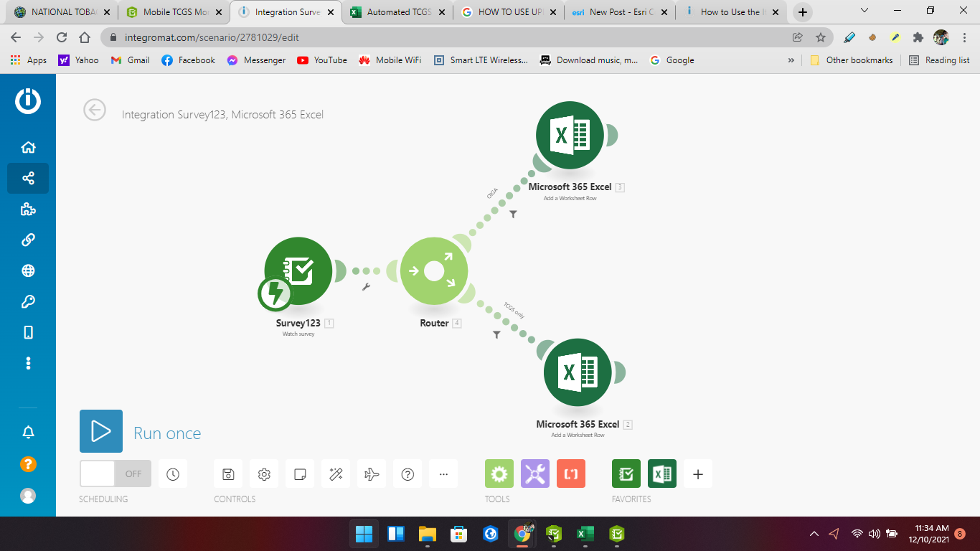Open notifications bell in sidebar
The height and width of the screenshot is (551, 980).
pyautogui.click(x=28, y=432)
